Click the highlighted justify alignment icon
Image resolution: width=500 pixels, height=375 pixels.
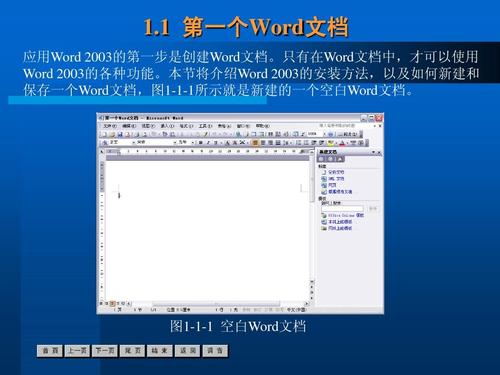[255, 143]
